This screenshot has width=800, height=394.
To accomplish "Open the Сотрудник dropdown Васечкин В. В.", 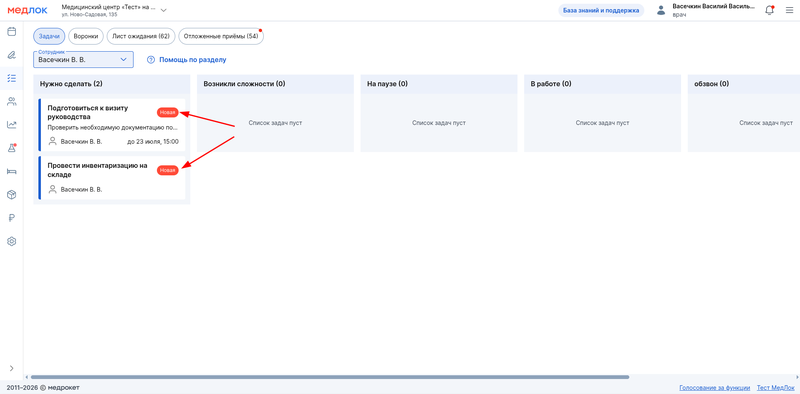I will (83, 59).
